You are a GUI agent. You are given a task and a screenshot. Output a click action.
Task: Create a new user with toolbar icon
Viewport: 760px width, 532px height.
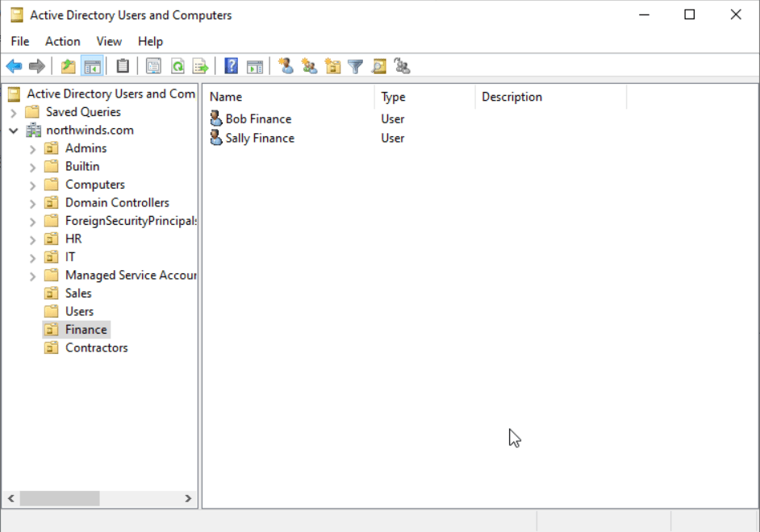tap(286, 66)
